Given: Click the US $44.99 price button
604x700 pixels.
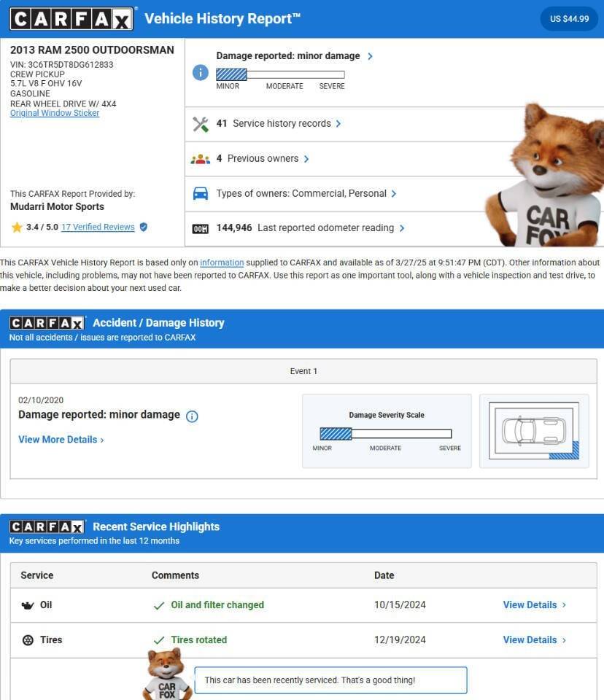Looking at the screenshot, I should tap(569, 19).
